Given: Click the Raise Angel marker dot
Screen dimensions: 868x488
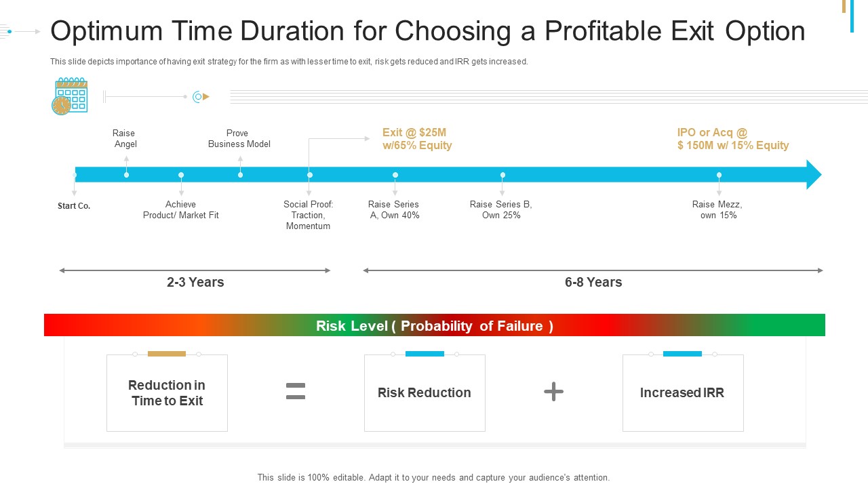Looking at the screenshot, I should coord(126,175).
